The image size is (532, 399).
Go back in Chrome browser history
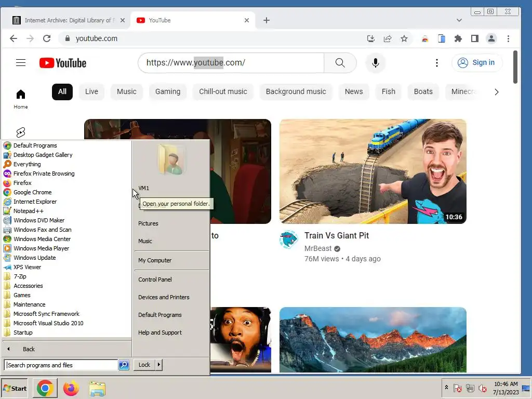(14, 38)
